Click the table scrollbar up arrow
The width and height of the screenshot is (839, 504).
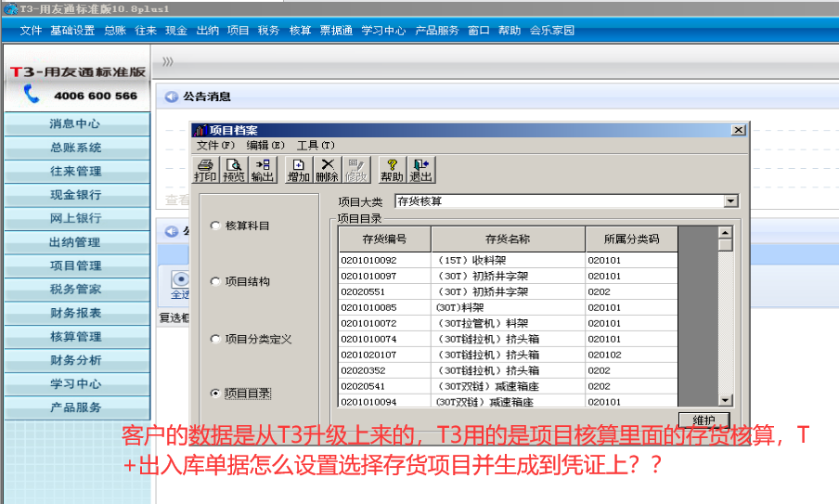[x=725, y=233]
